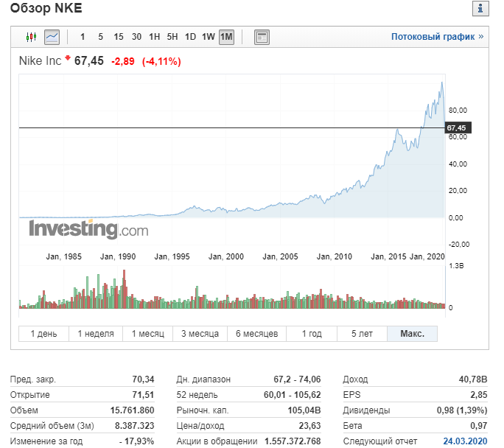This screenshot has width=504, height=448.
Task: Select the area line chart icon
Action: point(52,37)
